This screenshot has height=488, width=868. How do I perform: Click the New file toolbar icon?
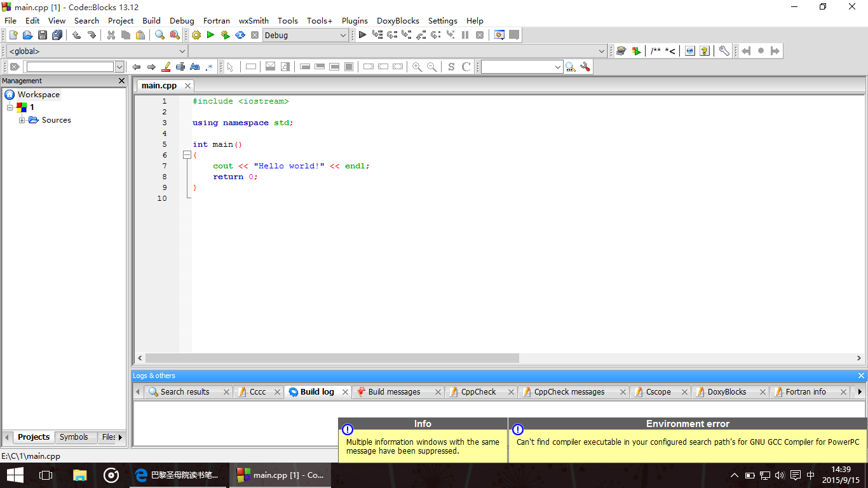click(x=13, y=36)
